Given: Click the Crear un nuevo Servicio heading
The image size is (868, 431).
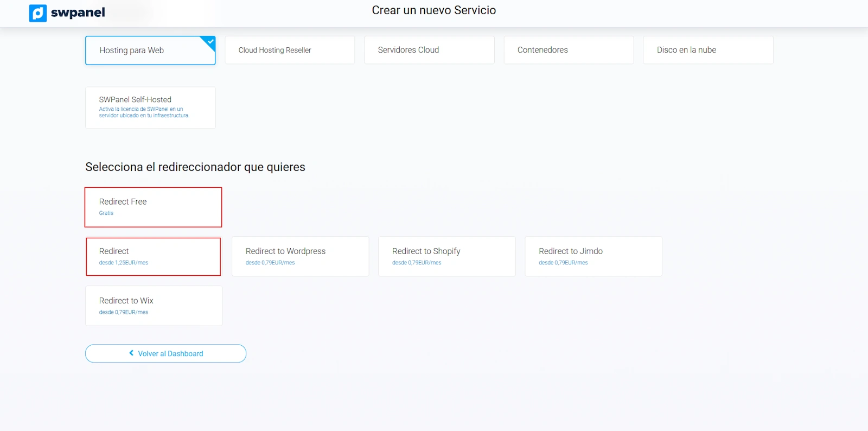Looking at the screenshot, I should [433, 10].
